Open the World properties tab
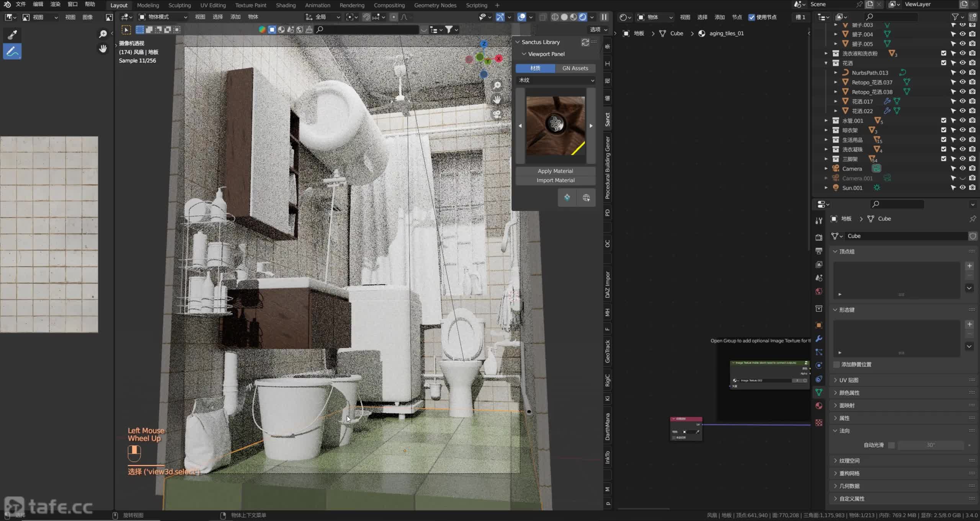 819,291
